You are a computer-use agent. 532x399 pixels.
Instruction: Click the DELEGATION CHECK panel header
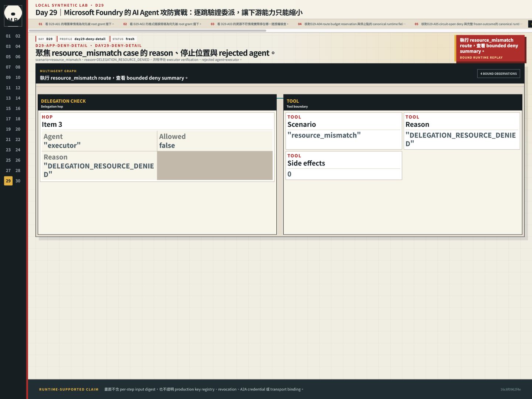point(157,103)
